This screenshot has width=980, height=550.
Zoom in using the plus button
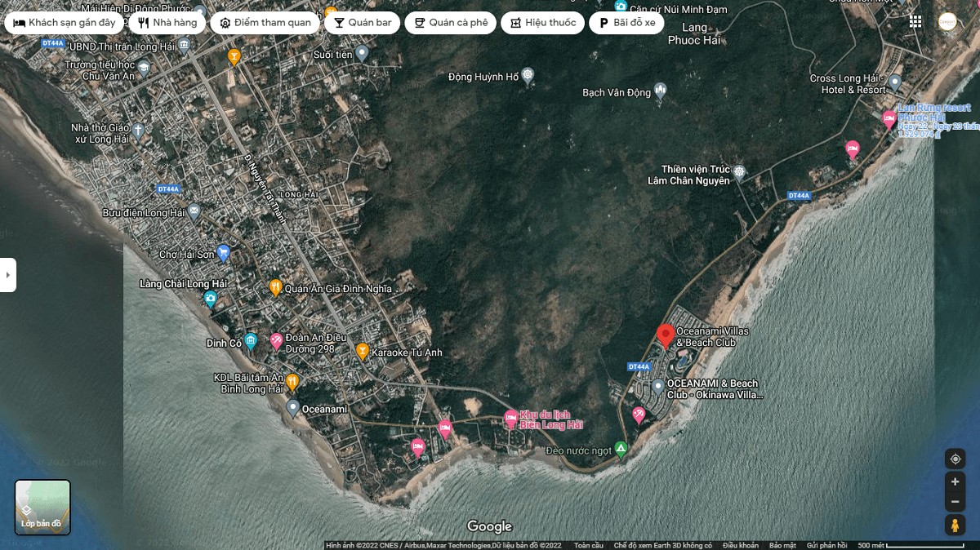click(x=955, y=481)
